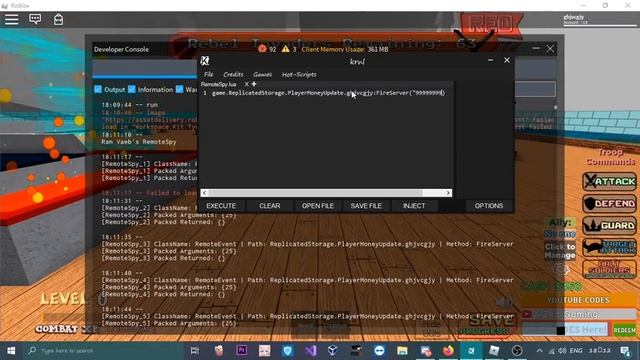
Task: Click the Ally 'Click to Manage' label
Action: [x=560, y=251]
